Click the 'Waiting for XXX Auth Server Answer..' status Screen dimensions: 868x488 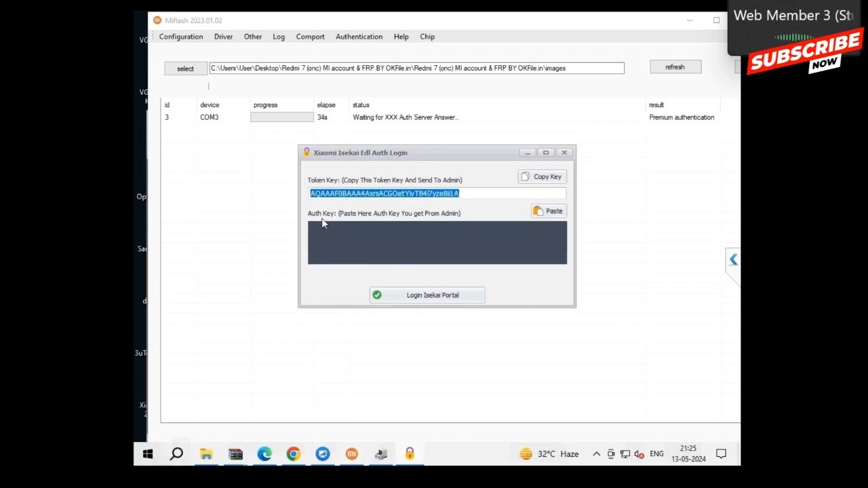406,117
